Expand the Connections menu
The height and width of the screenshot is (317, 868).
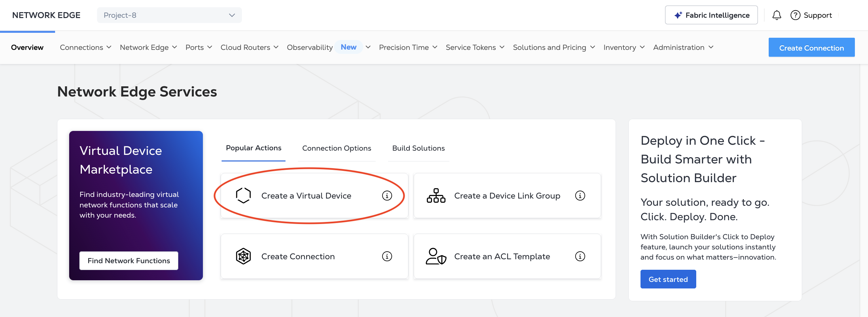pyautogui.click(x=85, y=48)
